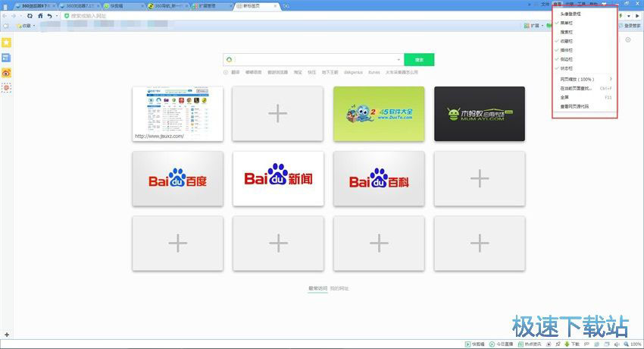Screen dimensions: 644x349
Task: Select 在当前页面查找 find in page
Action: [x=584, y=88]
